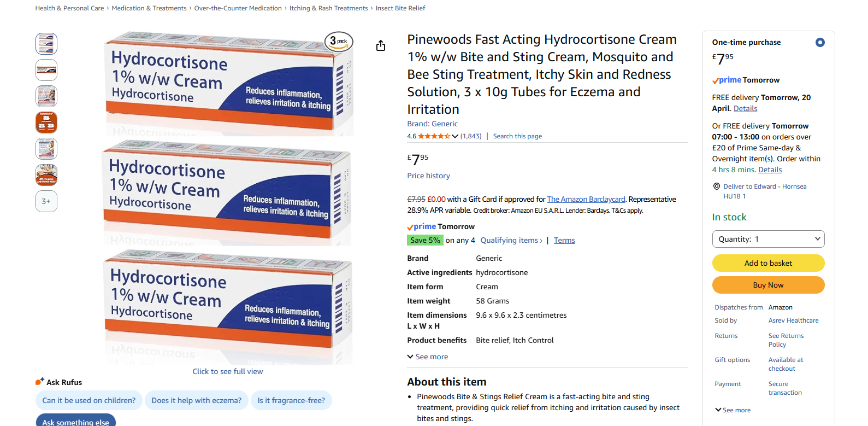Image resolution: width=868 pixels, height=426 pixels.
Task: Ask Rufus "Does it help with eczema?"
Action: tap(197, 400)
